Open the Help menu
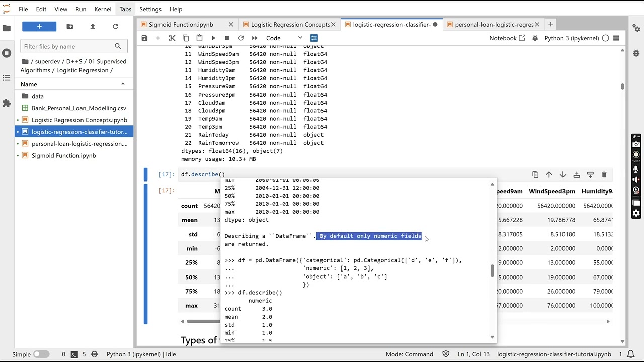The height and width of the screenshot is (362, 644). pyautogui.click(x=176, y=9)
